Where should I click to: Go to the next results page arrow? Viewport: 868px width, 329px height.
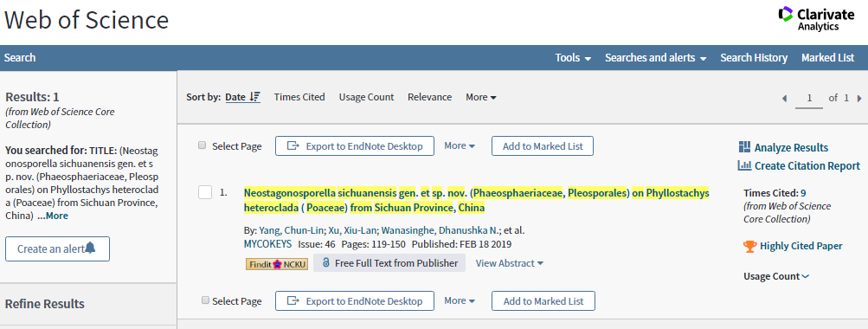point(859,98)
